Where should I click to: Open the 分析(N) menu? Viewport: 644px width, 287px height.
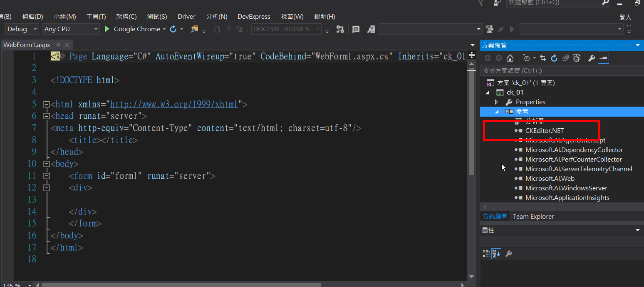(217, 17)
